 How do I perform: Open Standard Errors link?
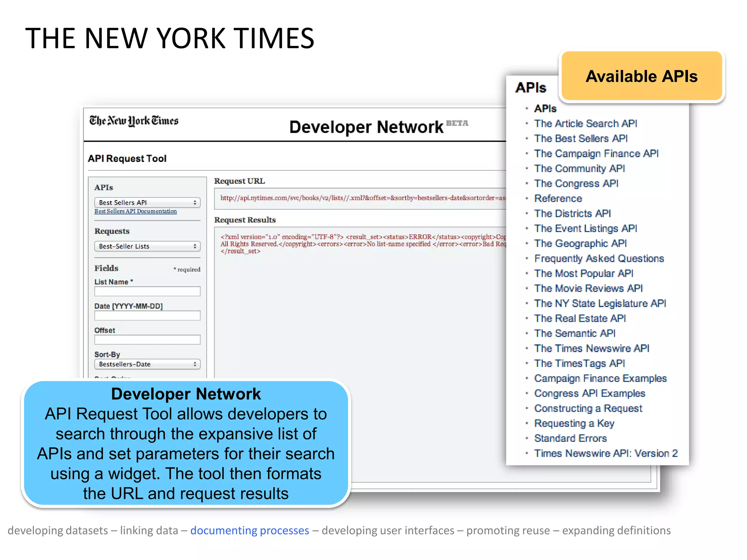click(x=570, y=438)
